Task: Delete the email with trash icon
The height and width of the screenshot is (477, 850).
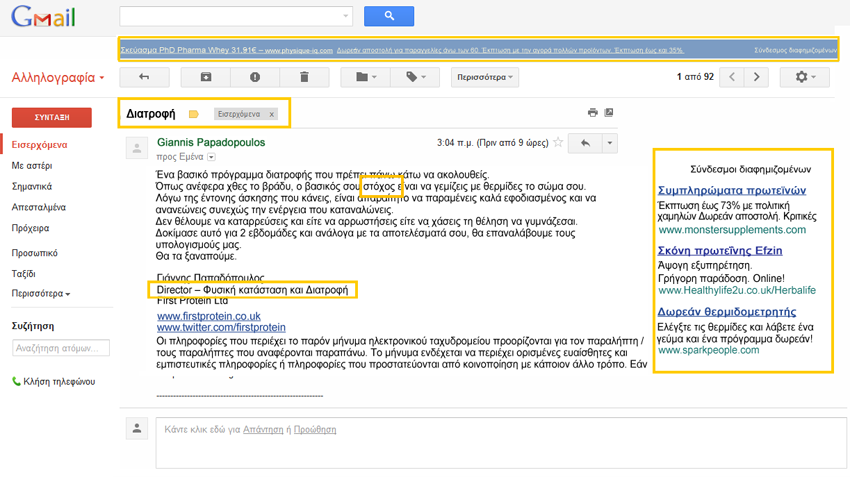Action: tap(304, 77)
